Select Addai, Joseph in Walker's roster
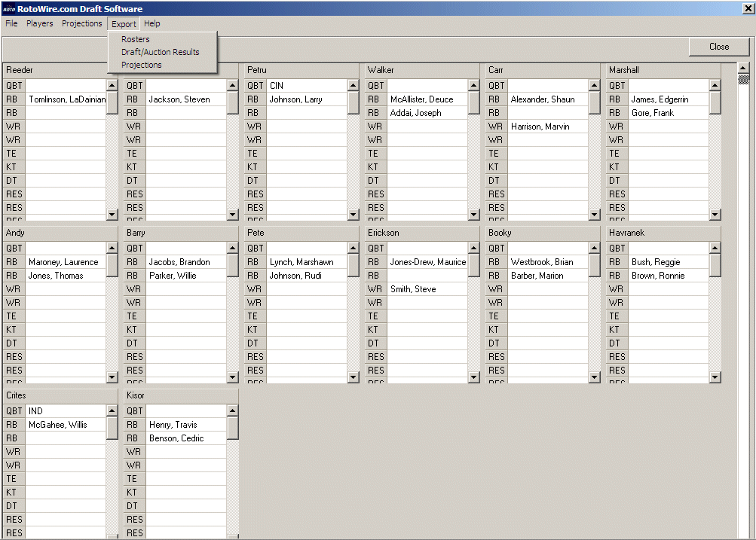The image size is (756, 540). [427, 113]
